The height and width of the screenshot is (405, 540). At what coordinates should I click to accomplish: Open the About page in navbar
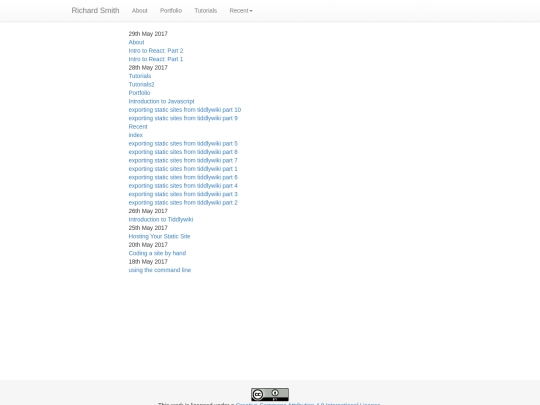point(139,11)
